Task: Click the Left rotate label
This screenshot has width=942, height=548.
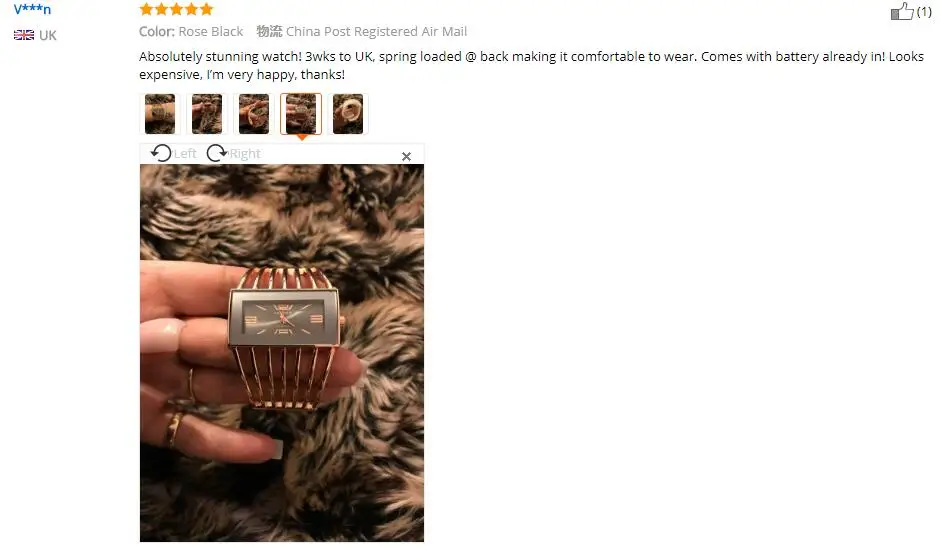Action: coord(185,153)
